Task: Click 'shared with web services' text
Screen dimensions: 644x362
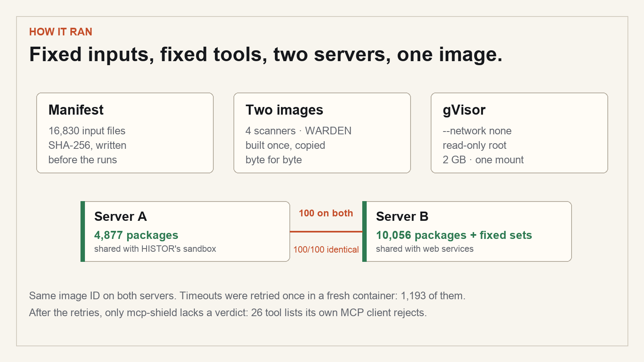Action: (425, 249)
